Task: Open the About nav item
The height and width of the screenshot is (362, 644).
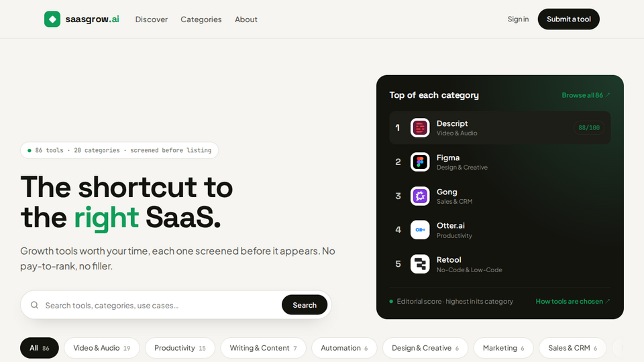Action: tap(246, 19)
